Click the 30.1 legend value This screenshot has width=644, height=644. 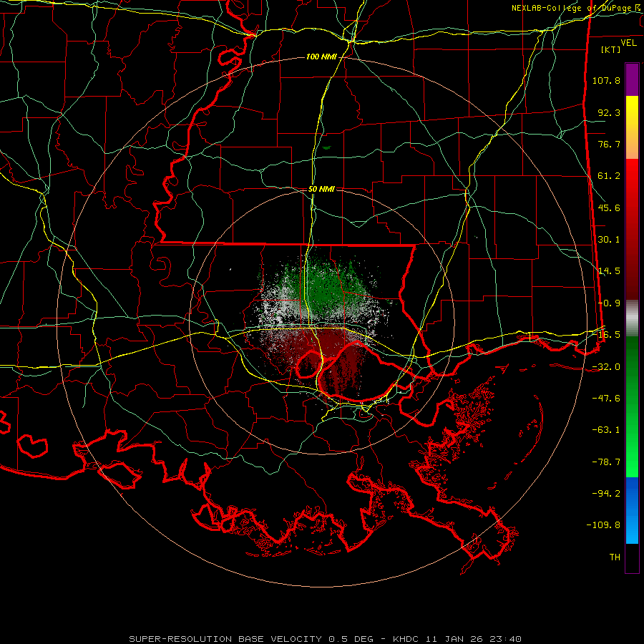point(609,240)
